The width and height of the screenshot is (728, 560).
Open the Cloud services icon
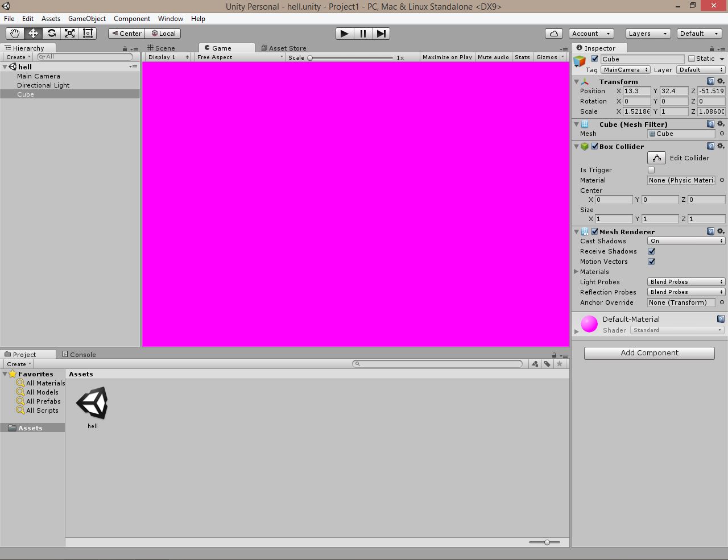553,34
